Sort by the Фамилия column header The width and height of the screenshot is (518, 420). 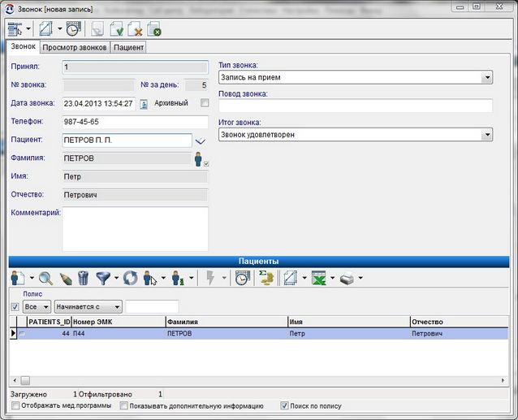pos(227,322)
